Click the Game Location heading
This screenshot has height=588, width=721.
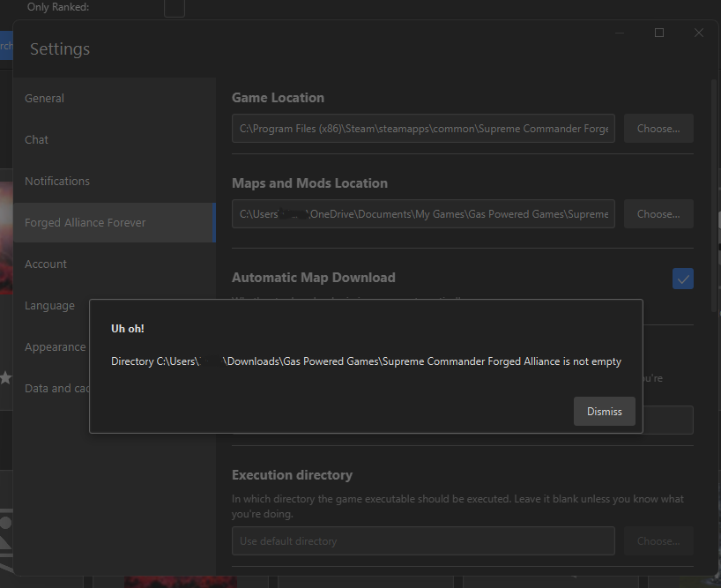278,98
